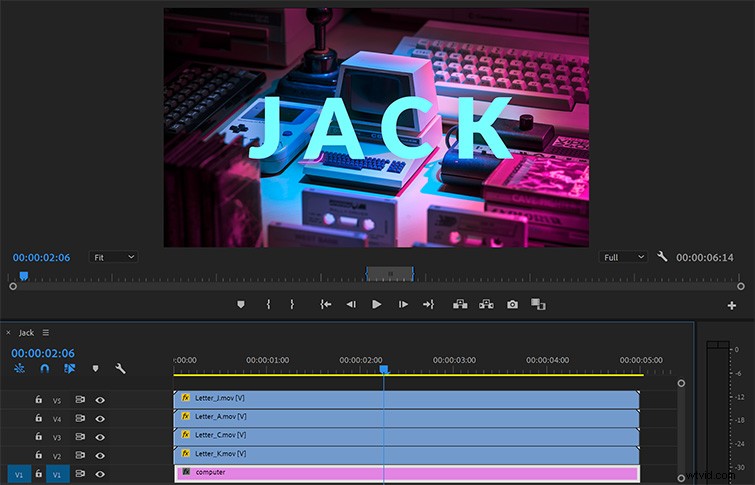
Task: Close the Jack sequence tab
Action: 8,332
